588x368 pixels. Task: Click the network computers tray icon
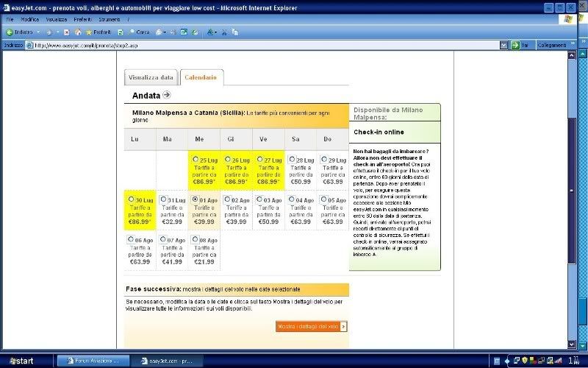517,361
